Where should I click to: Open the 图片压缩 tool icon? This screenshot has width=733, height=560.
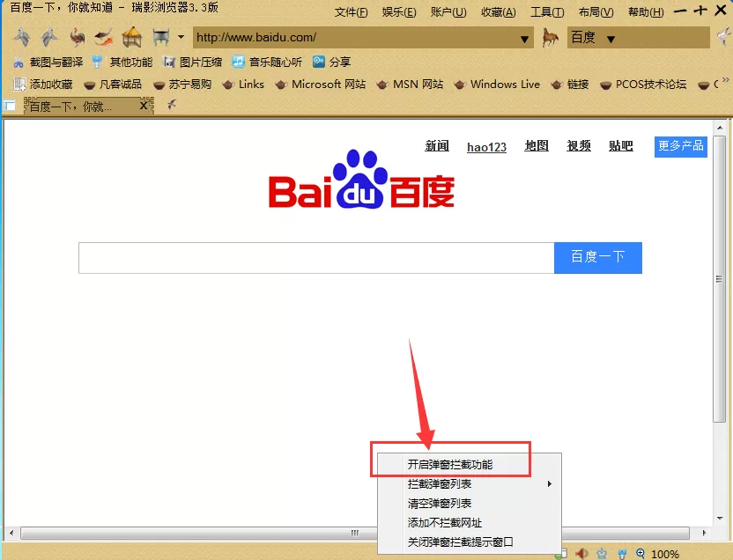(x=169, y=63)
